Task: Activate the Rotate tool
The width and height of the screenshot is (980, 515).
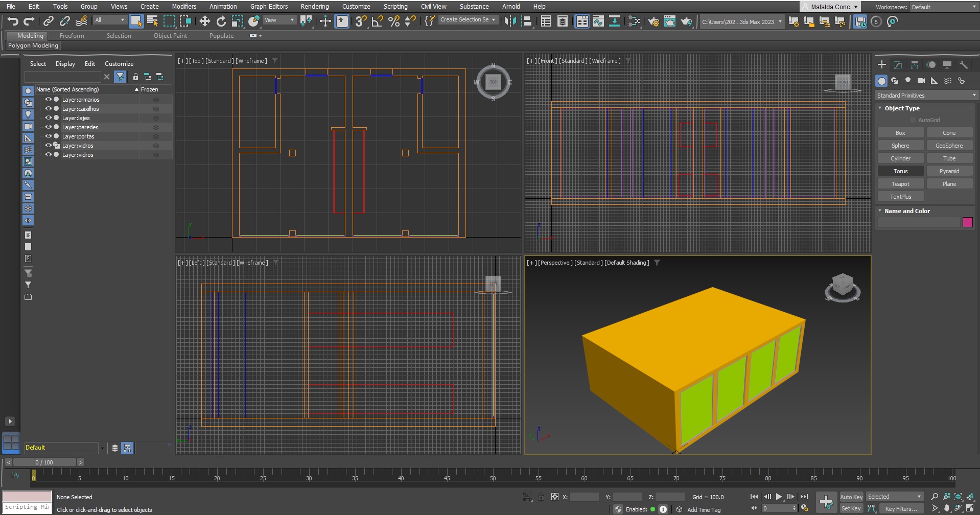Action: tap(221, 21)
